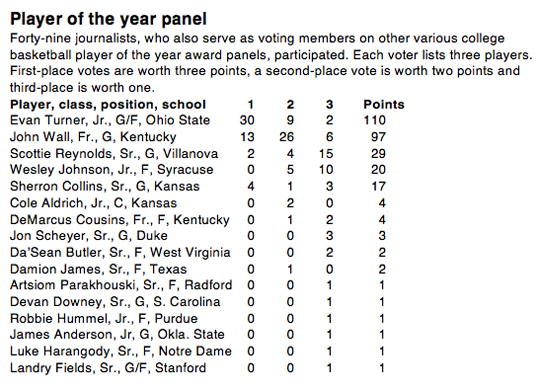Click Cole Aldrich, Jr., C, Kansas
The height and width of the screenshot is (391, 537).
93,203
